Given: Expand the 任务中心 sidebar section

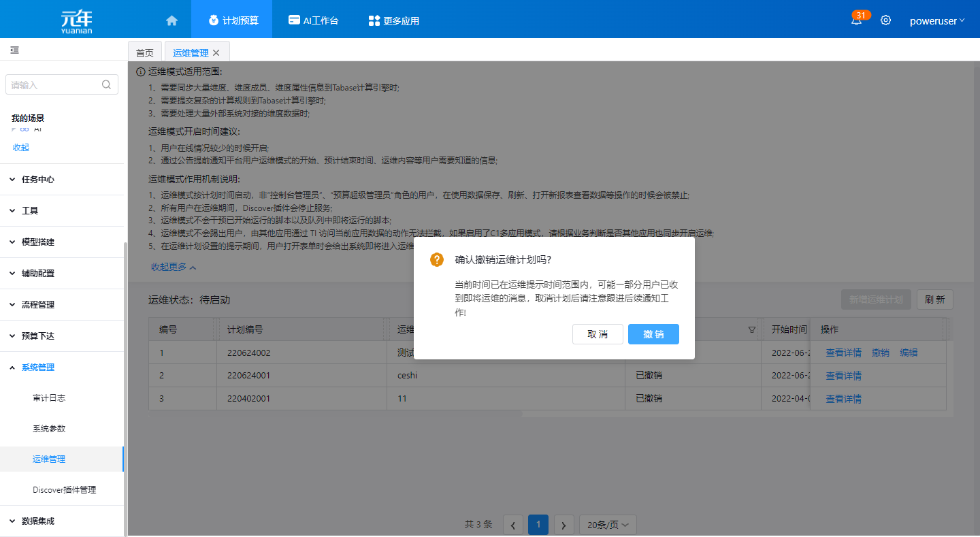Looking at the screenshot, I should [x=38, y=180].
